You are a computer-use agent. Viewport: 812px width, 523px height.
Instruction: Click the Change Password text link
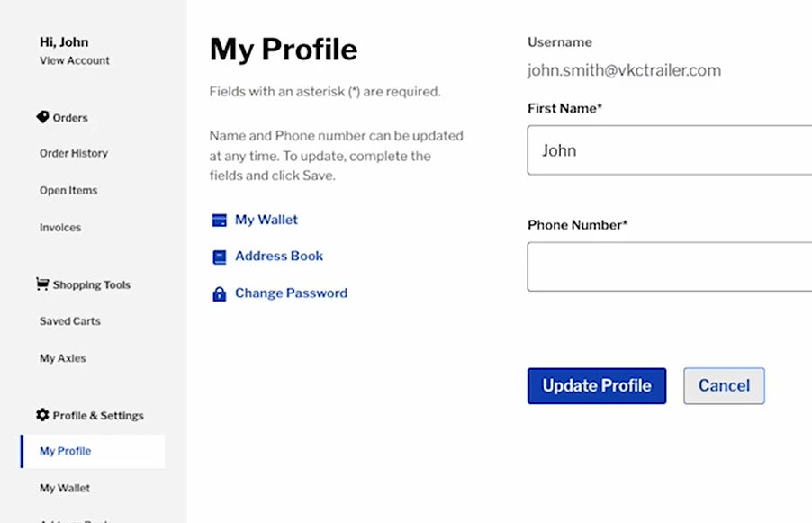point(291,293)
